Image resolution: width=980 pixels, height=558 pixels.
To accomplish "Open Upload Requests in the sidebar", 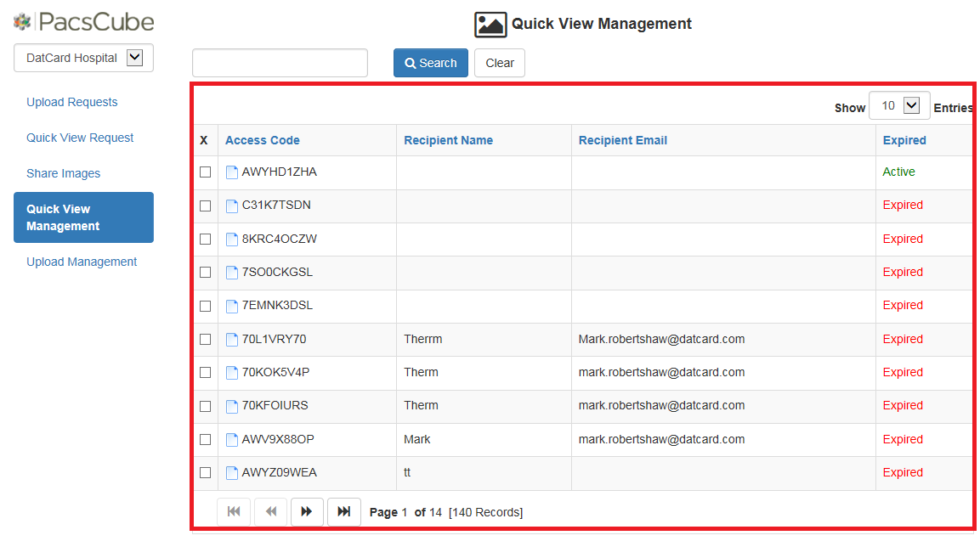I will 72,102.
